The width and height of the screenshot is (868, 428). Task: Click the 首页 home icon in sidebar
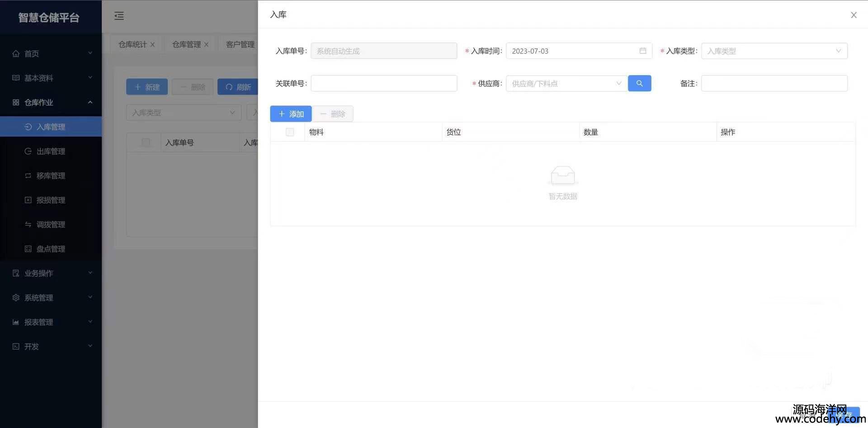(16, 53)
